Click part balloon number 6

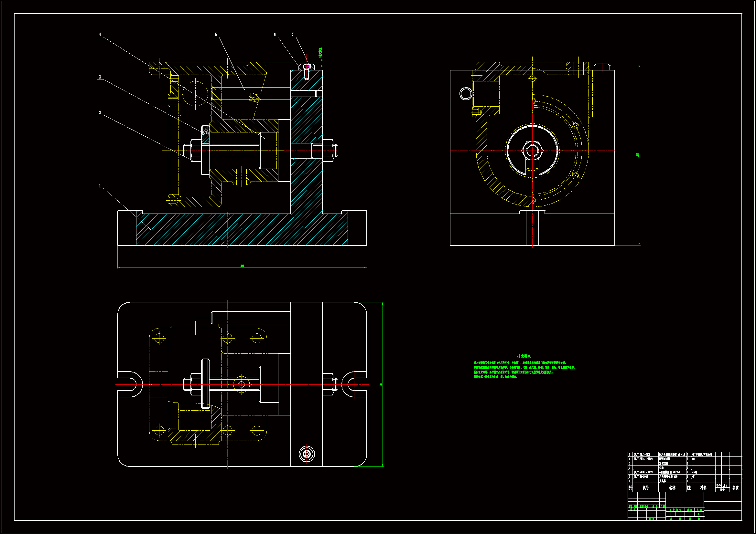(275, 35)
